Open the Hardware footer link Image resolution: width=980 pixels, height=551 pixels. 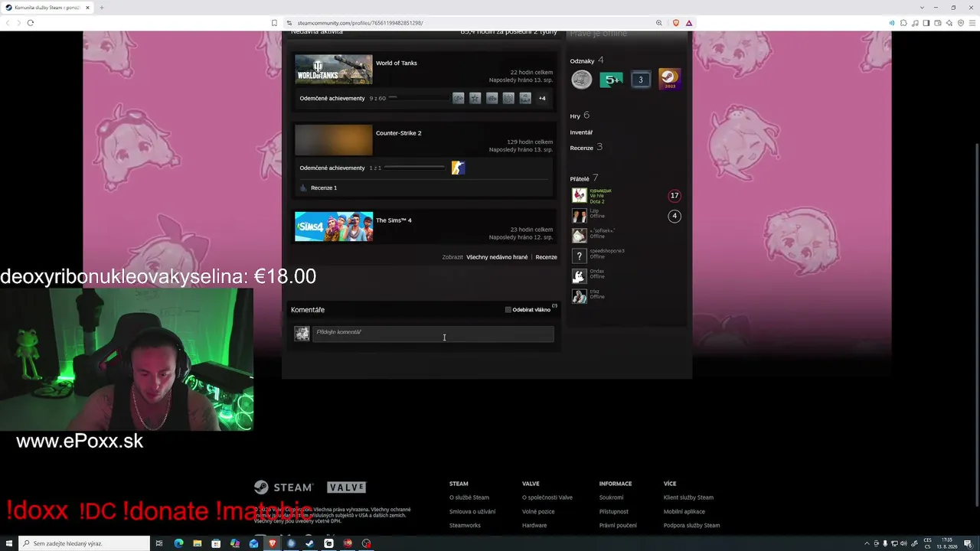pos(534,525)
